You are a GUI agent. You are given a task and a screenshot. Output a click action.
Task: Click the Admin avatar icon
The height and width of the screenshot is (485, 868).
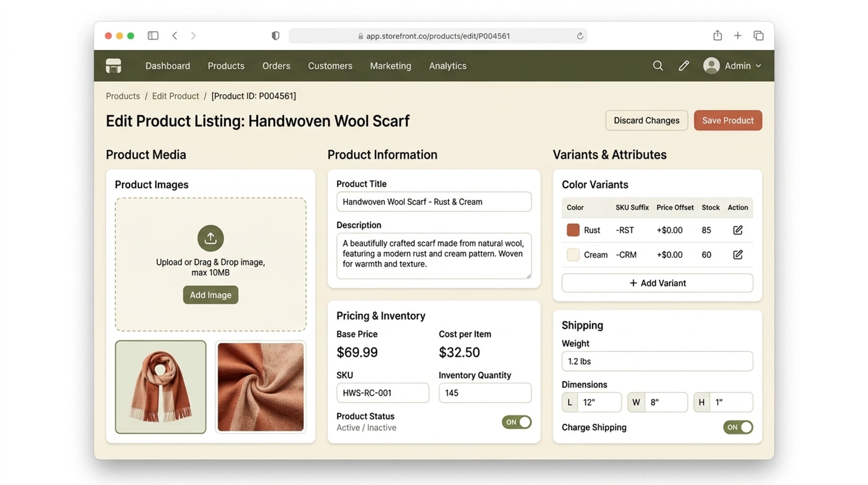pos(711,66)
